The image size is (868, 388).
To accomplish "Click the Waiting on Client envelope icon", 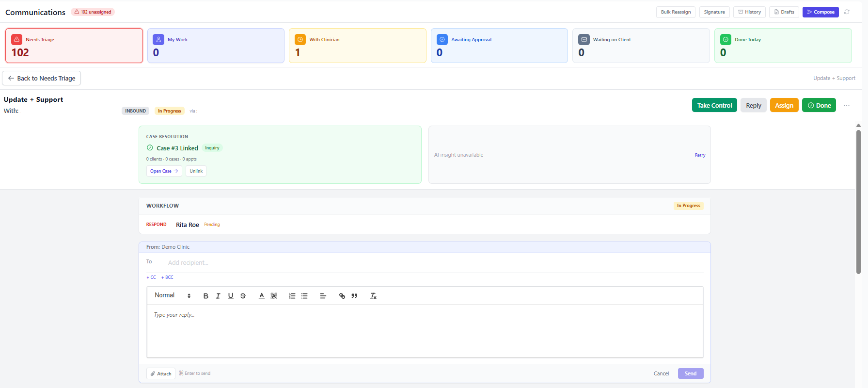I will point(584,39).
